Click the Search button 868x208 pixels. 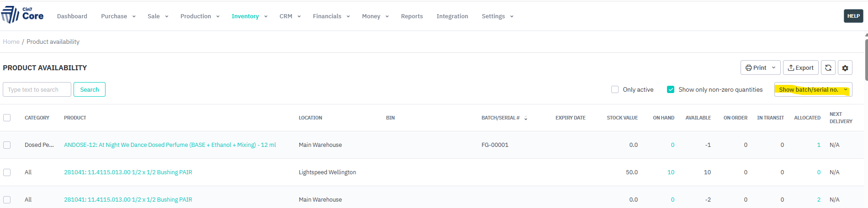pyautogui.click(x=90, y=90)
